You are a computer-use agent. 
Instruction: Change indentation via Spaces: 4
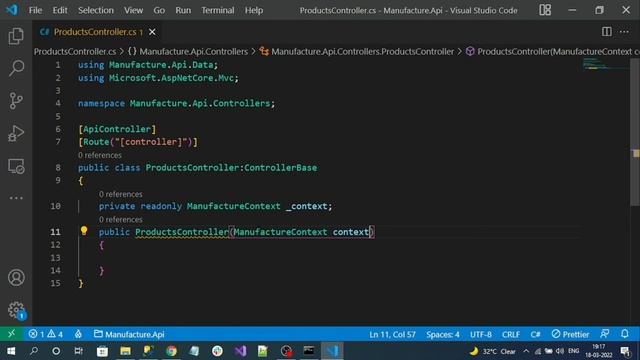pyautogui.click(x=443, y=334)
